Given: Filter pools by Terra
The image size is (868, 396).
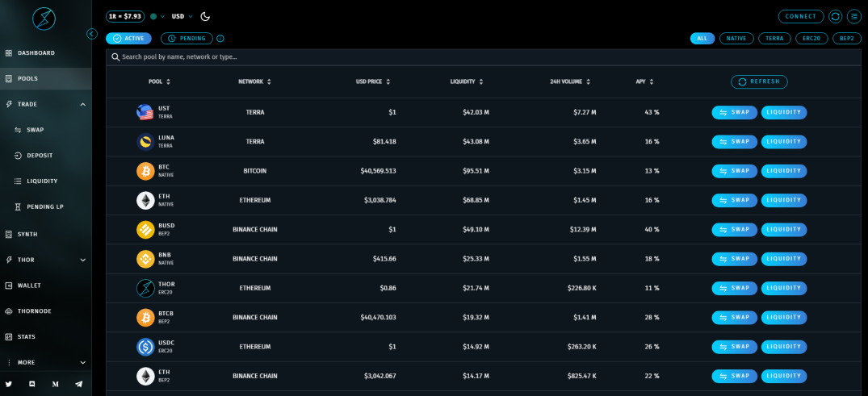Looking at the screenshot, I should [774, 39].
